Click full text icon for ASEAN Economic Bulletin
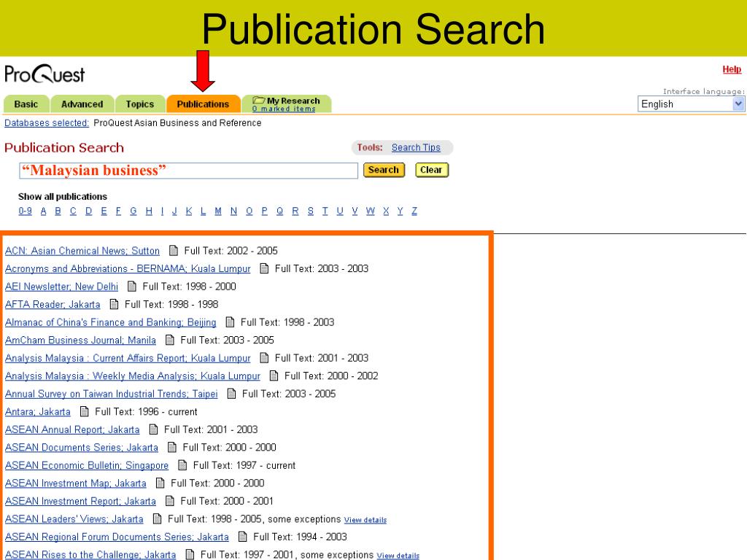This screenshot has height=560, width=747. pos(182,464)
